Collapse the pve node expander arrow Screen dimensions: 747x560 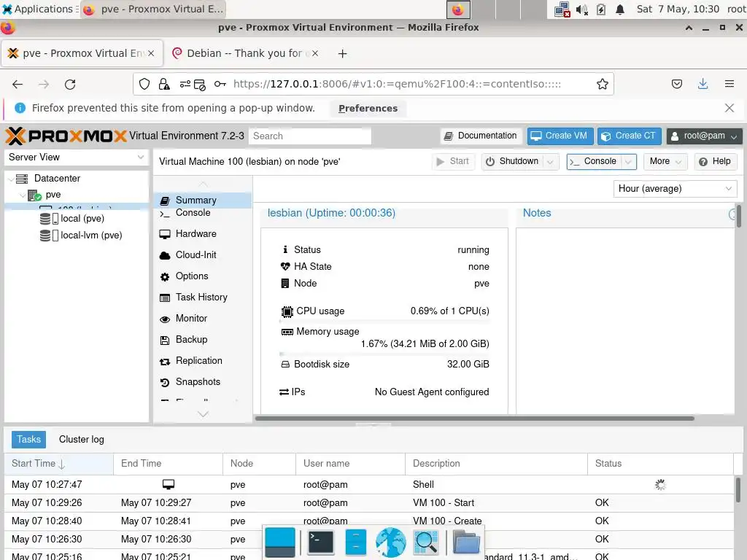23,195
